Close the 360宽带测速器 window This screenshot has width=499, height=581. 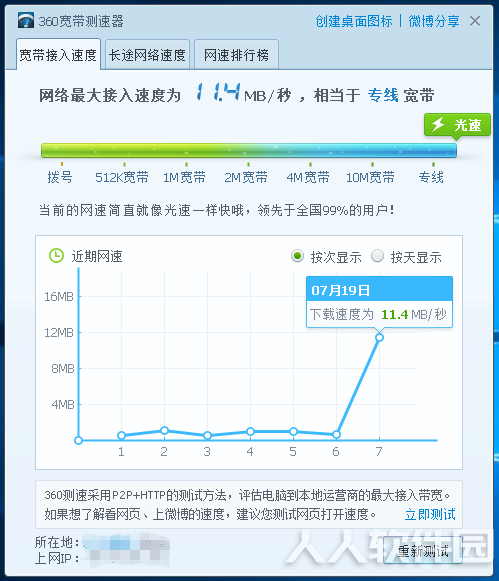(475, 21)
